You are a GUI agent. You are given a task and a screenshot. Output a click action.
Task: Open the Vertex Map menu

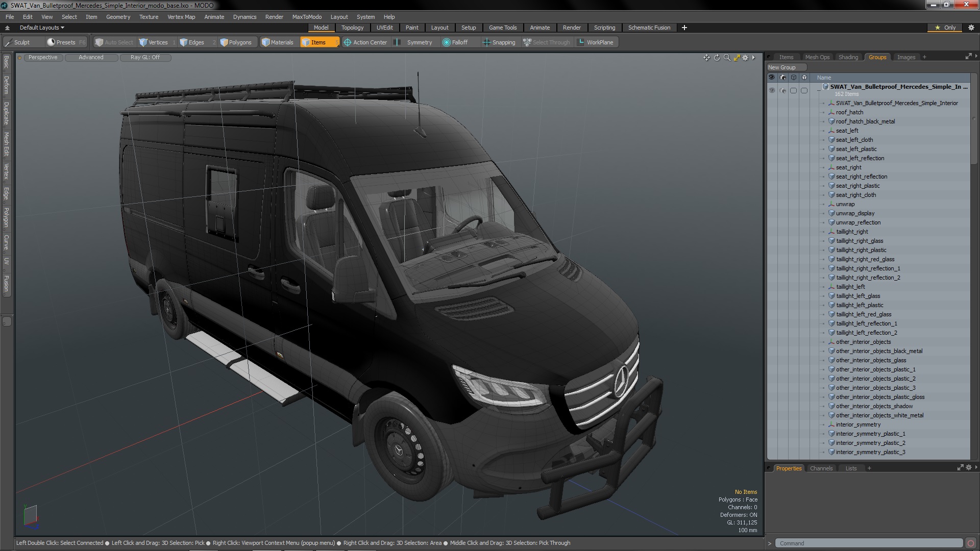pyautogui.click(x=181, y=17)
